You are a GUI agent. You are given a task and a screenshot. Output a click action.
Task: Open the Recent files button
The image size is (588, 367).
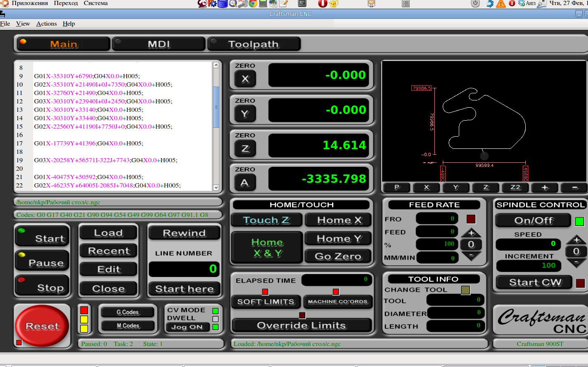click(109, 251)
